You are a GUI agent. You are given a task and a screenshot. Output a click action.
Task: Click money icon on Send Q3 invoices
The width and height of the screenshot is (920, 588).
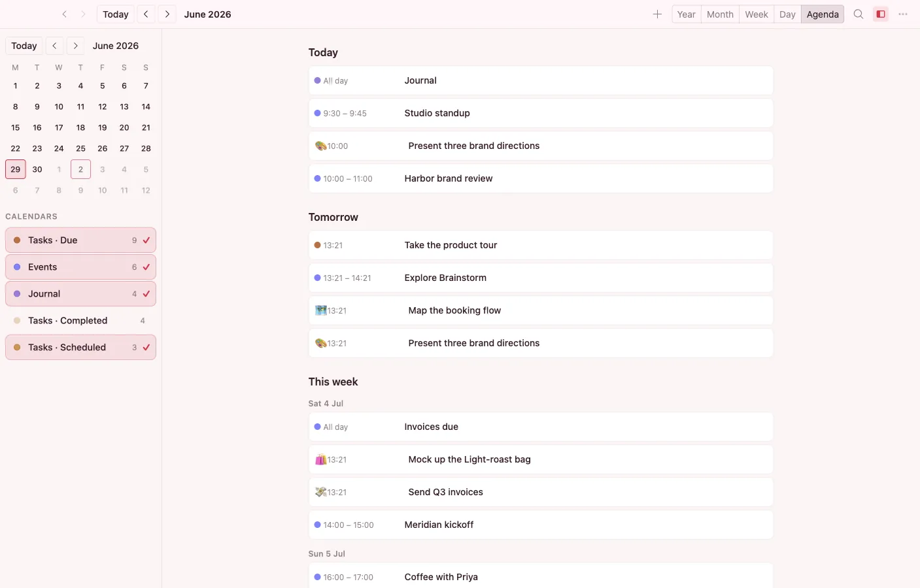pos(320,492)
